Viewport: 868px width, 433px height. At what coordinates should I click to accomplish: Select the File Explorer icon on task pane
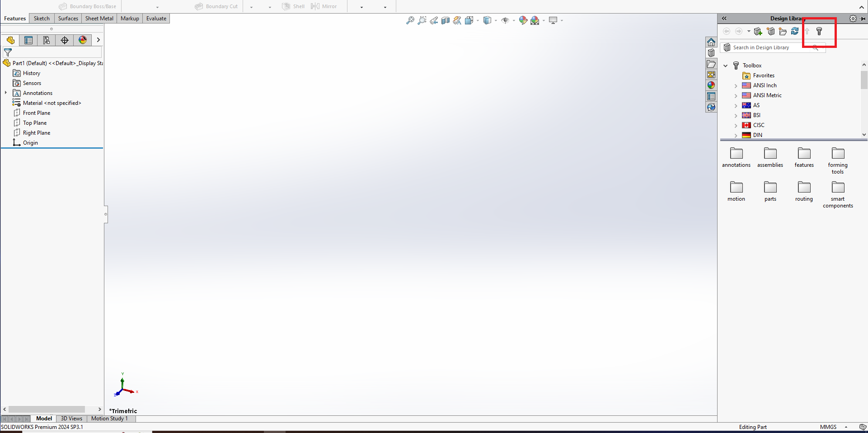pyautogui.click(x=712, y=64)
